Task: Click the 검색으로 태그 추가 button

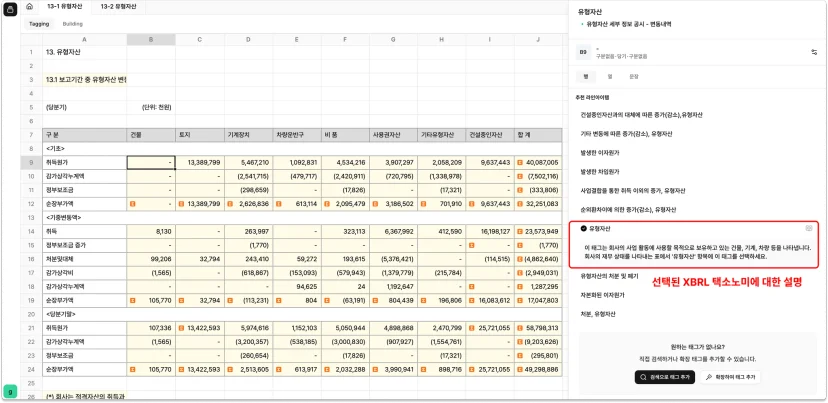Action: (664, 377)
